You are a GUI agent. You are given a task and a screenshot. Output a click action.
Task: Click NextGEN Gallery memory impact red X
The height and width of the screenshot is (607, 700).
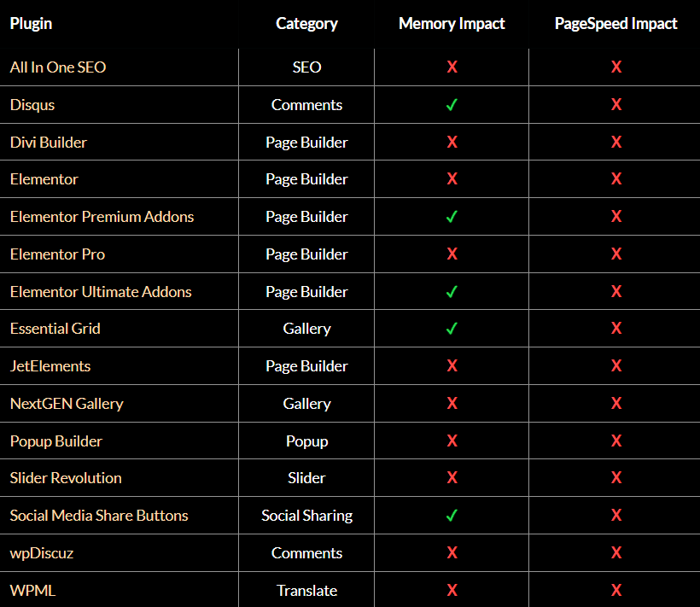pos(452,404)
